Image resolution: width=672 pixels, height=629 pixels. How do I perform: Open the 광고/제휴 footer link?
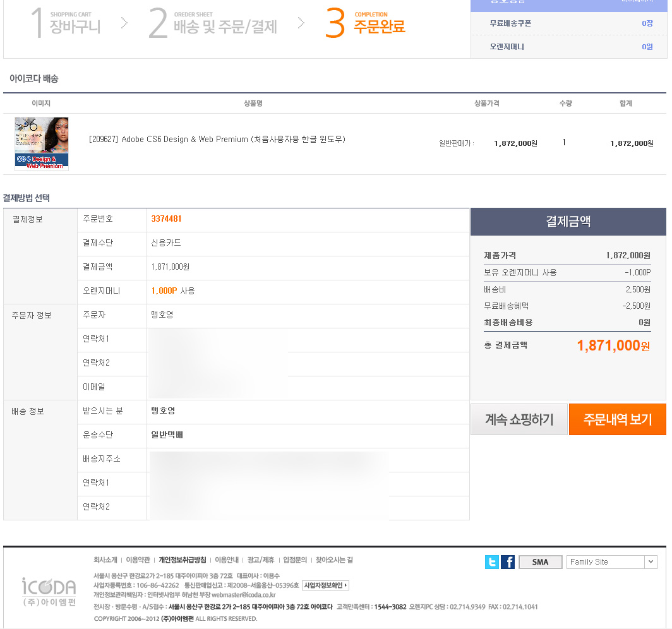260,560
